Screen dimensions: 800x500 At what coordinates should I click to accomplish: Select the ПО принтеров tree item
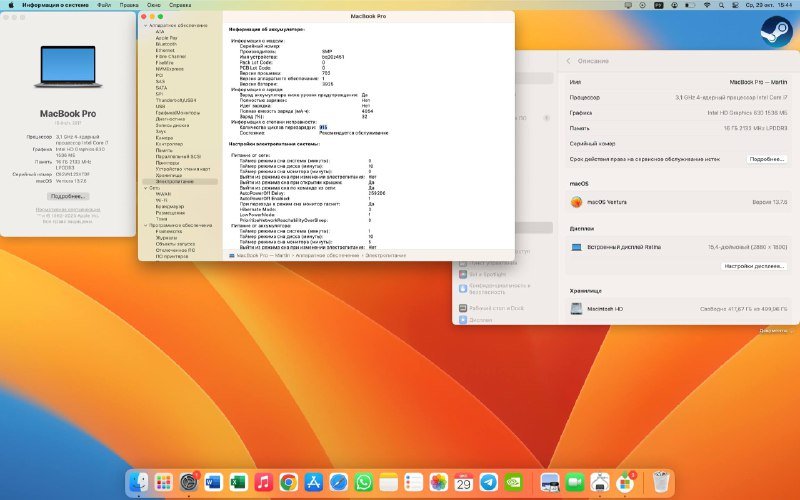click(172, 257)
